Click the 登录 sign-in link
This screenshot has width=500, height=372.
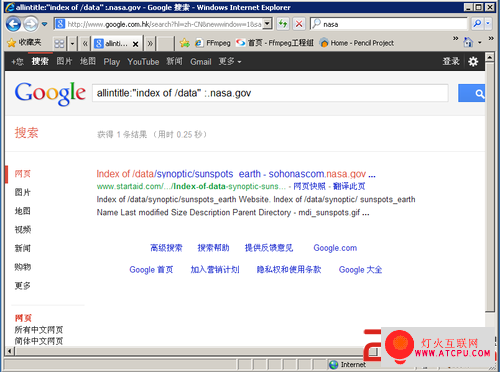pyautogui.click(x=451, y=61)
